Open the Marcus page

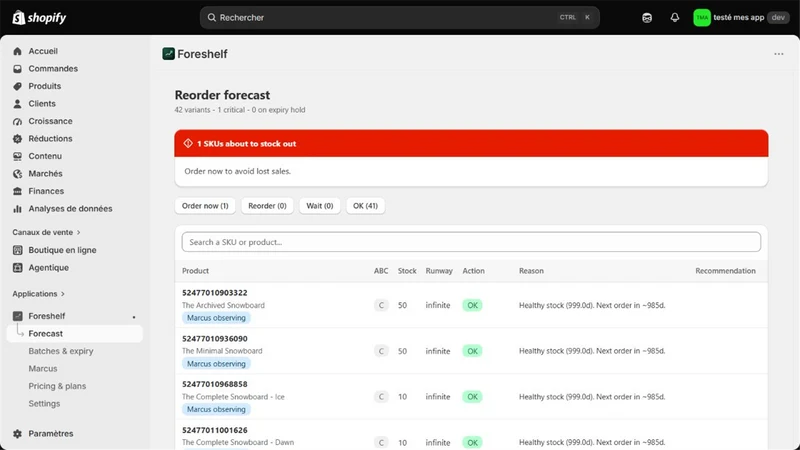point(43,368)
